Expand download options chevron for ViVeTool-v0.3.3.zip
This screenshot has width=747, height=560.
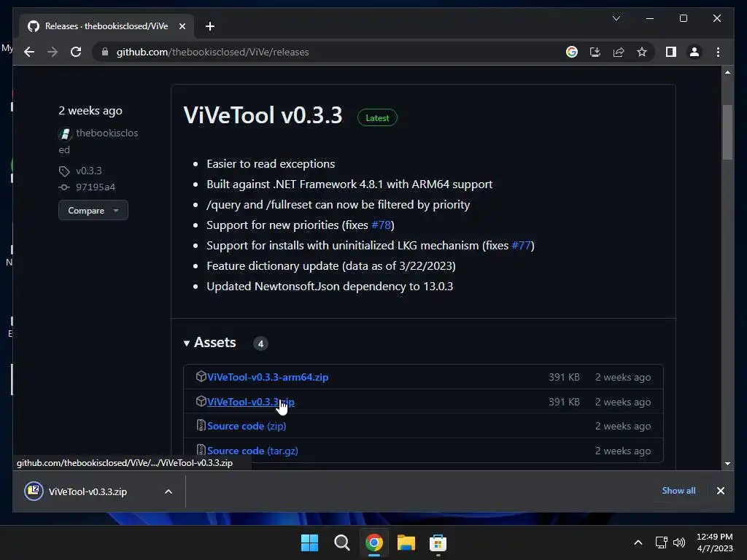[169, 491]
